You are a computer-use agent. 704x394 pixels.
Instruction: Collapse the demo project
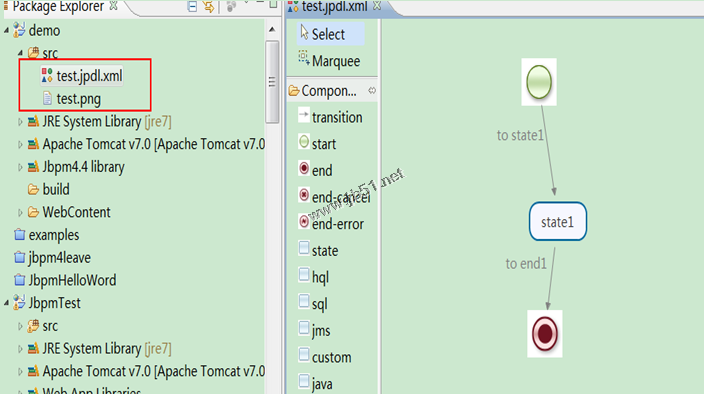pos(6,31)
